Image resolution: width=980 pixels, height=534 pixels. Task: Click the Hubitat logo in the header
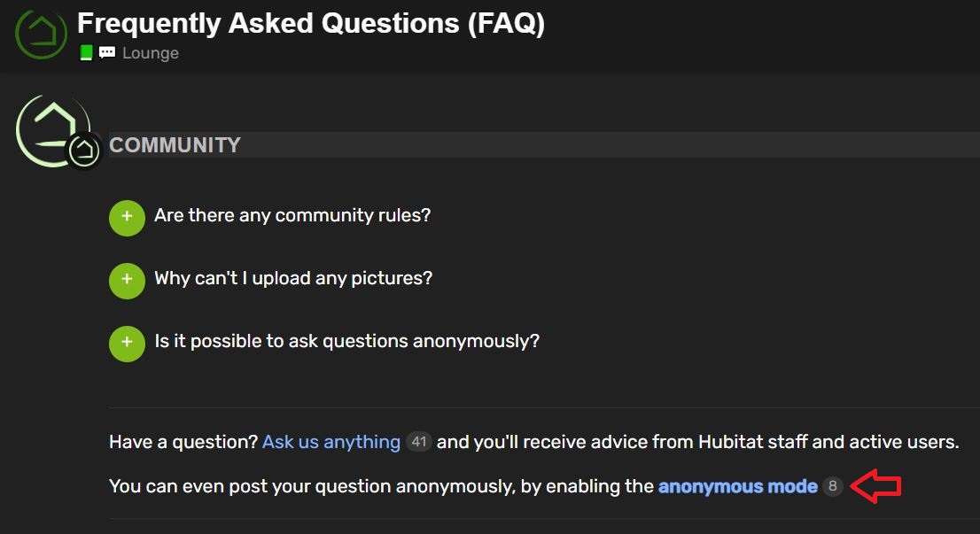point(41,34)
